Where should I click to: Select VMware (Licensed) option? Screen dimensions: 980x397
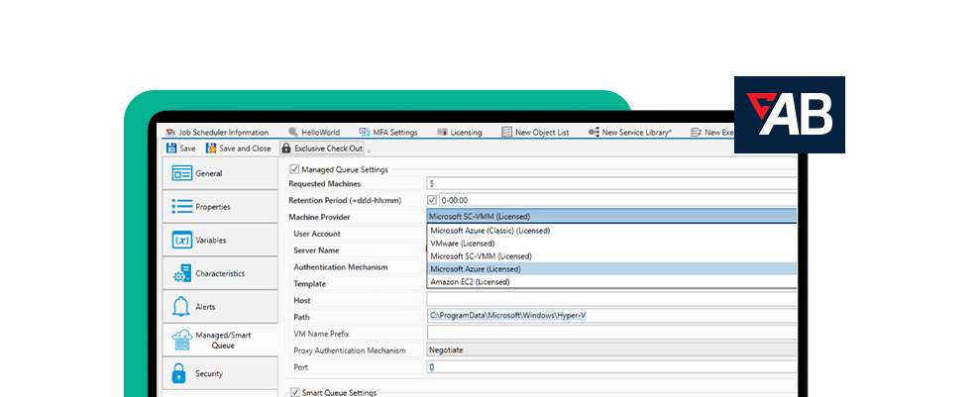611,244
